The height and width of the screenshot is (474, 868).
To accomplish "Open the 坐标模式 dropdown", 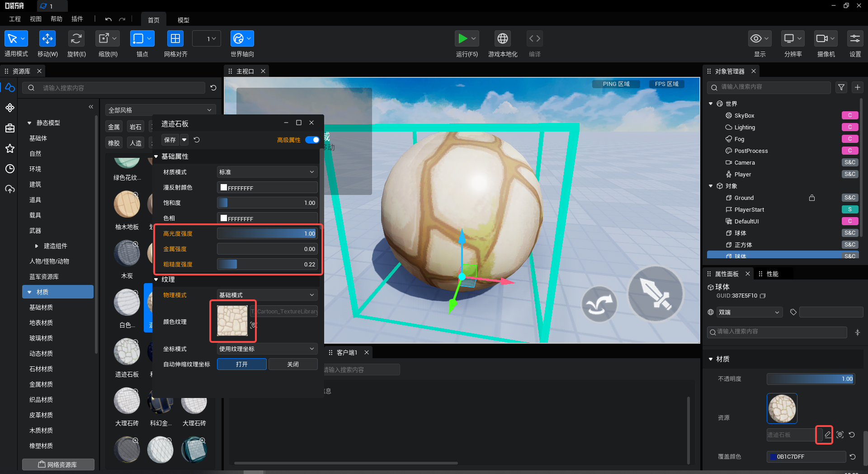I will click(267, 349).
